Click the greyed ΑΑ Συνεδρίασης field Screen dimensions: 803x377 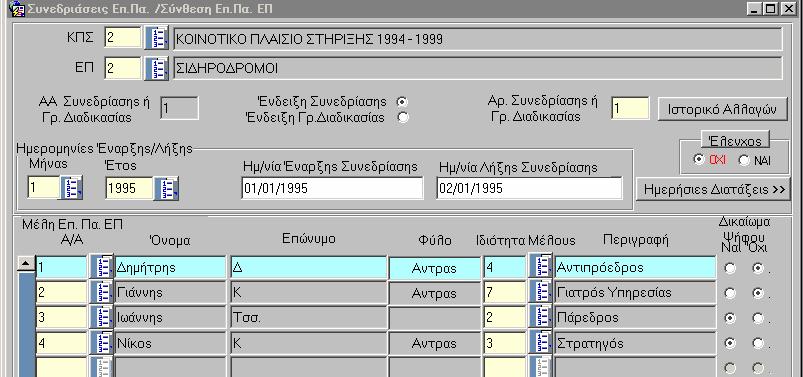pyautogui.click(x=179, y=108)
